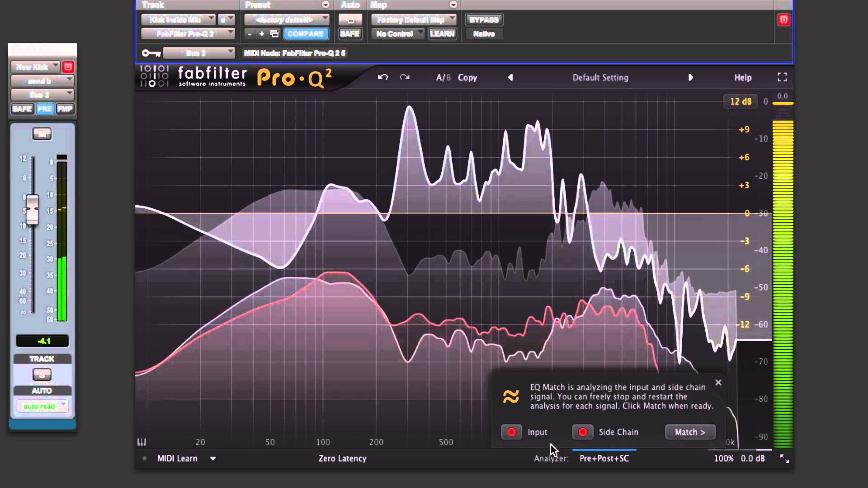Enter full screen mode in Pro-Q 2
The width and height of the screenshot is (868, 488).
coord(782,77)
